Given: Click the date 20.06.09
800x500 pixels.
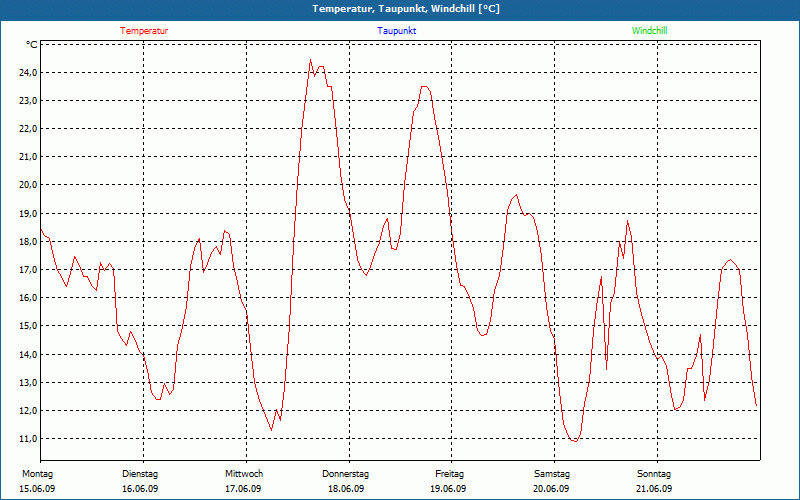Looking at the screenshot, I should pos(551,489).
